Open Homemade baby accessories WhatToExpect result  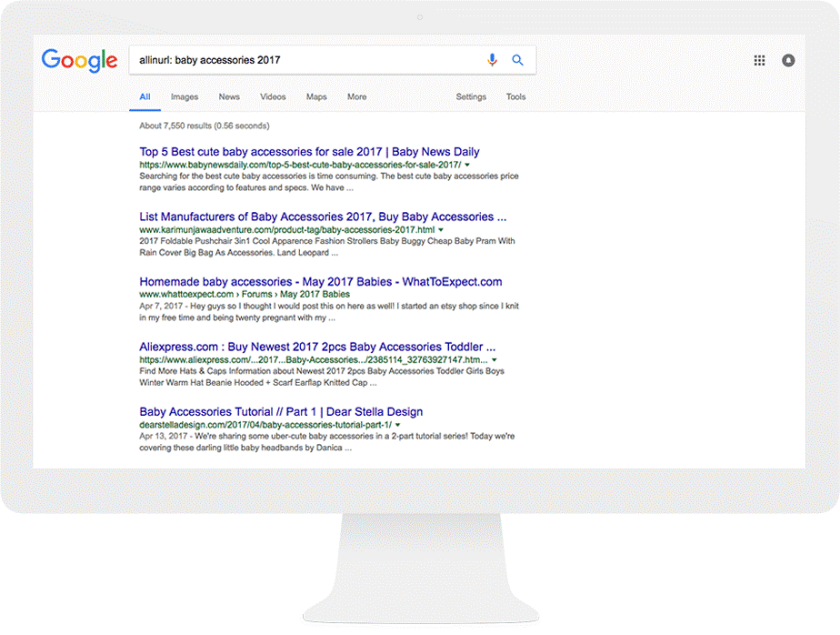[320, 282]
